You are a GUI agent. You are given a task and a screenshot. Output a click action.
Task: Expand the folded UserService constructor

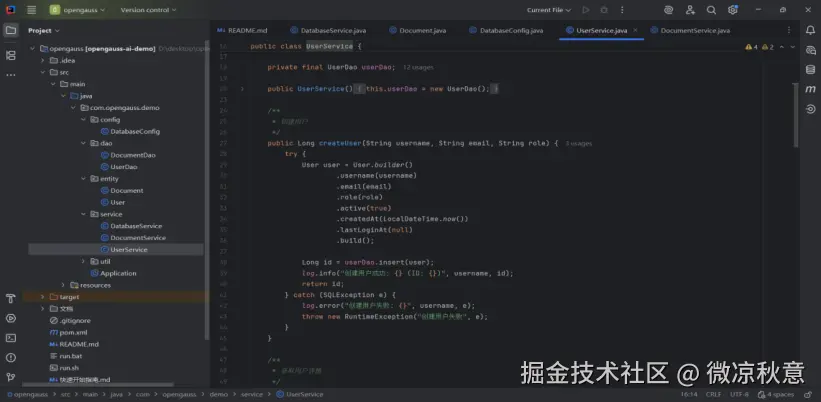point(242,89)
